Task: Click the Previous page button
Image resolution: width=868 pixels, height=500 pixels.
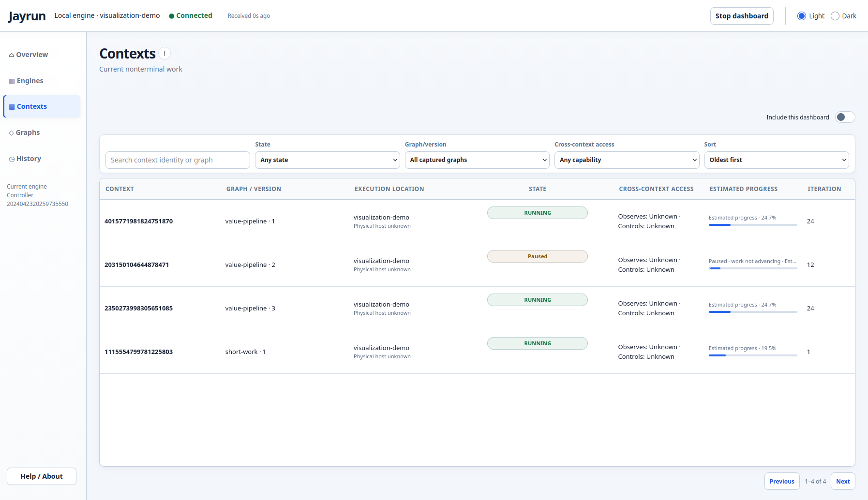Action: (x=782, y=481)
